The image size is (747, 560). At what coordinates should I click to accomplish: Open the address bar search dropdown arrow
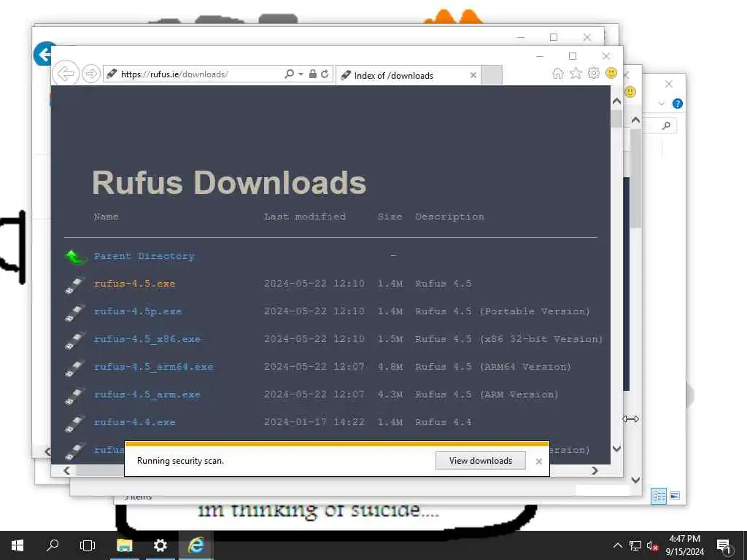301,74
